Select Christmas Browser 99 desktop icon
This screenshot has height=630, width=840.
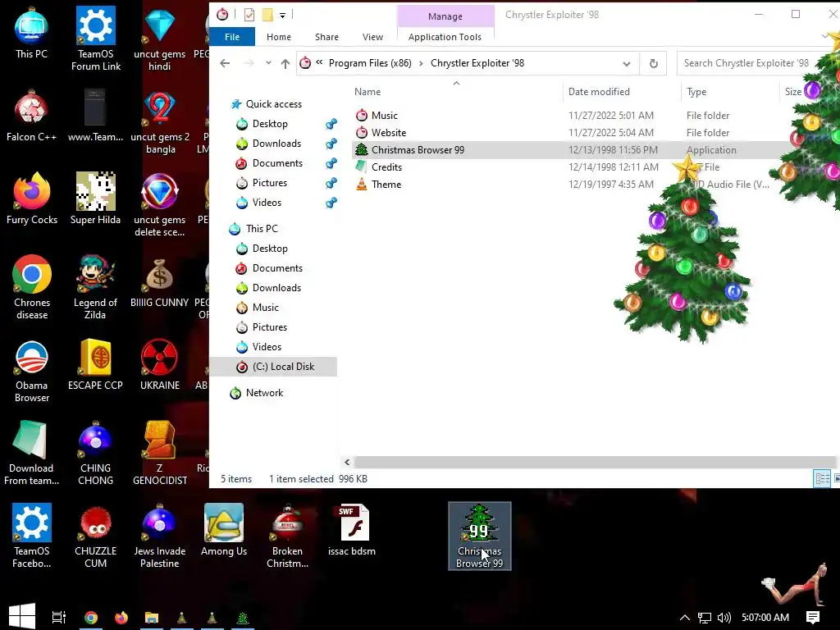pos(479,536)
